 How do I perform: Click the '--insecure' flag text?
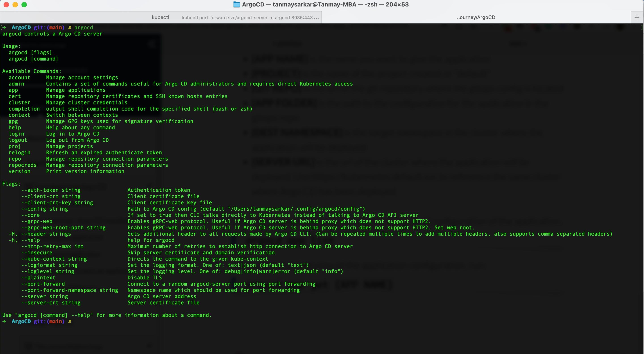pyautogui.click(x=37, y=253)
